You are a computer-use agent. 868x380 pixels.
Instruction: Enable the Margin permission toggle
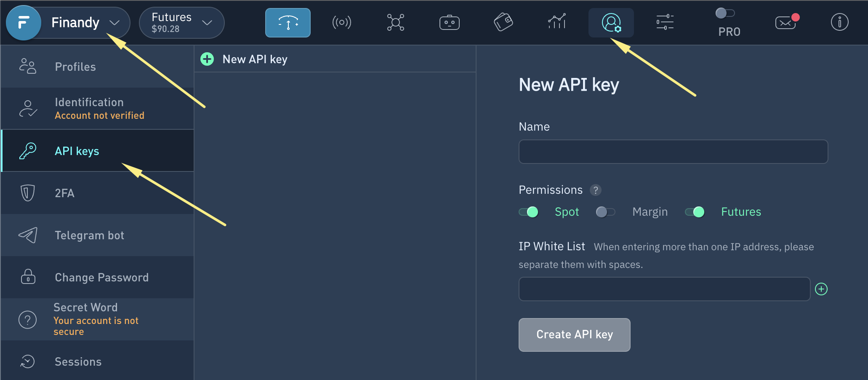pyautogui.click(x=605, y=212)
